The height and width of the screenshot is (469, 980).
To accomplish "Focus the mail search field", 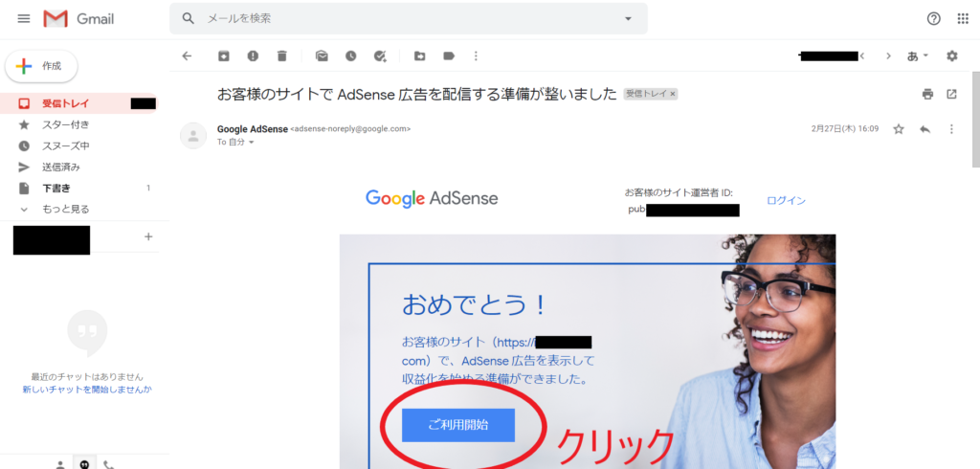I will click(409, 19).
